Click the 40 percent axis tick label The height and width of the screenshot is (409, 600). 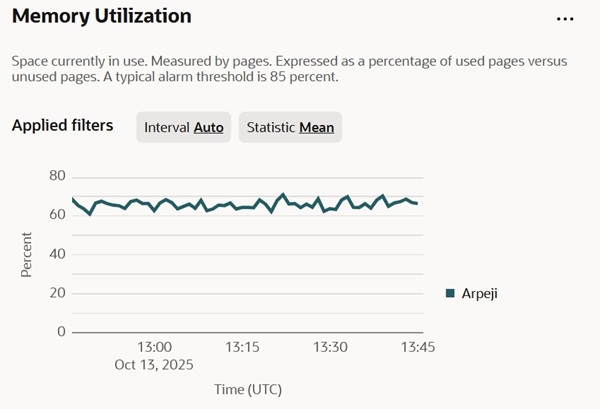tap(56, 254)
